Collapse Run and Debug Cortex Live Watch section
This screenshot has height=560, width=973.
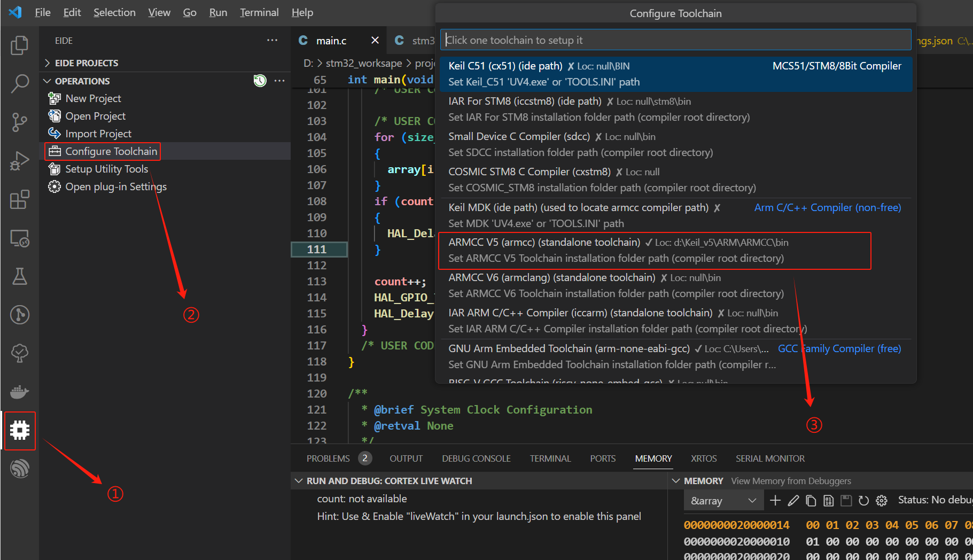point(299,481)
